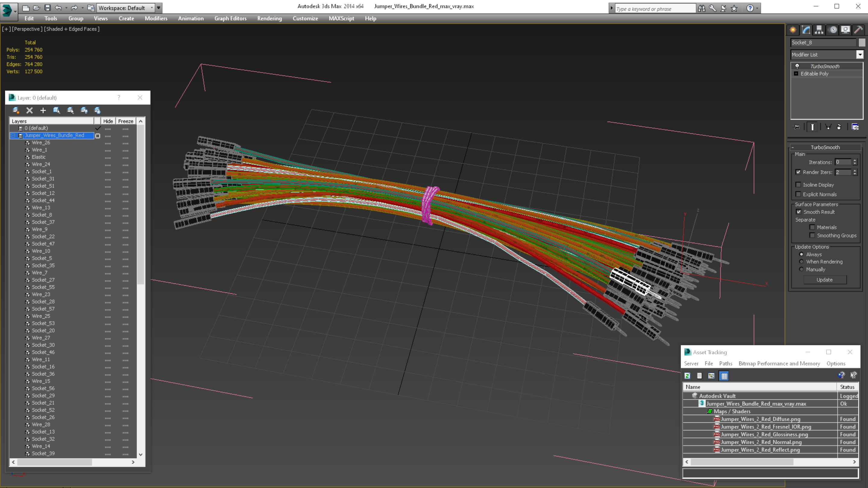868x488 pixels.
Task: Enable Separate by Smoothing Groups checkbox
Action: coord(812,235)
